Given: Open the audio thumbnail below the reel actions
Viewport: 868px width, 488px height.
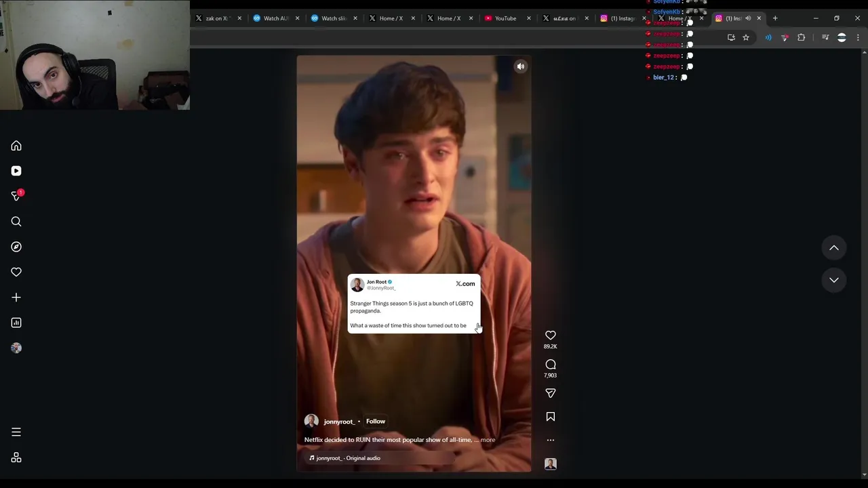Looking at the screenshot, I should click(551, 464).
